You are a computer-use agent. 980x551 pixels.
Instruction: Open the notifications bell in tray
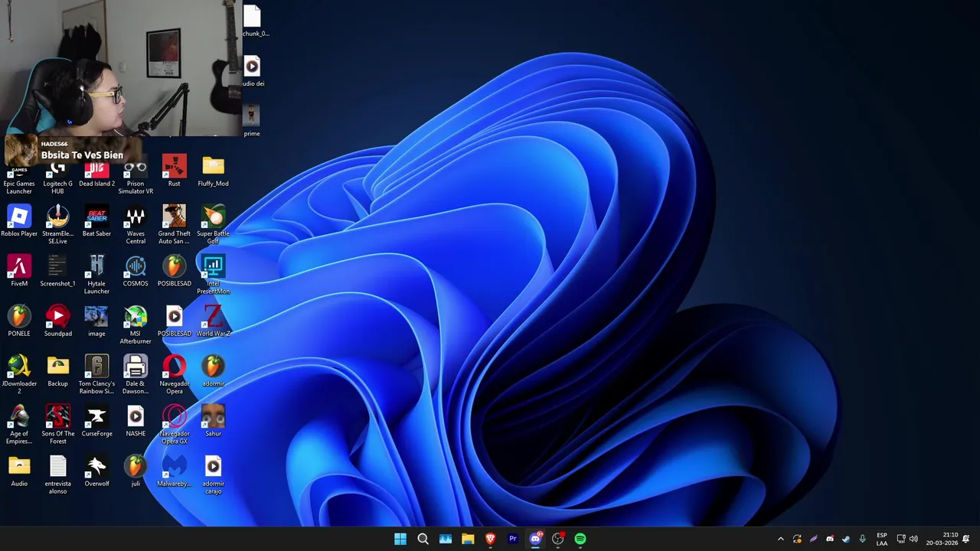click(966, 539)
